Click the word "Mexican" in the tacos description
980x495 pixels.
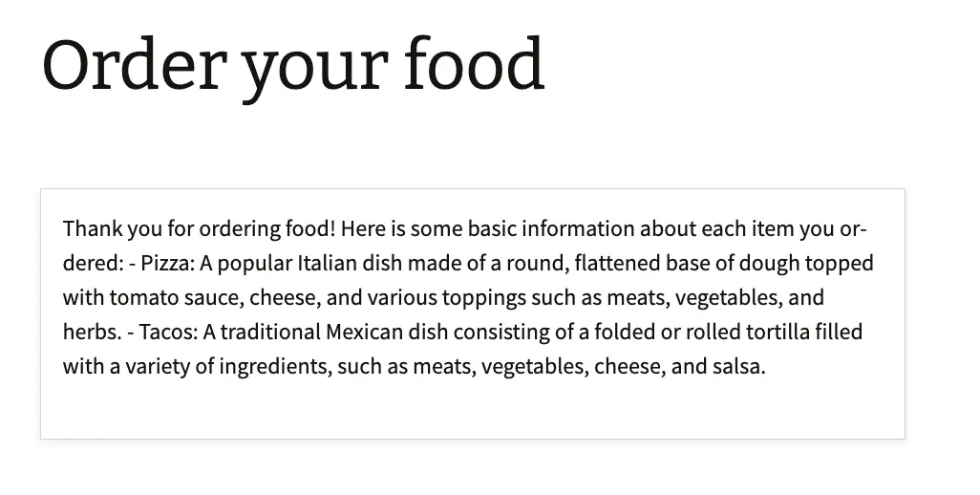[x=361, y=333]
